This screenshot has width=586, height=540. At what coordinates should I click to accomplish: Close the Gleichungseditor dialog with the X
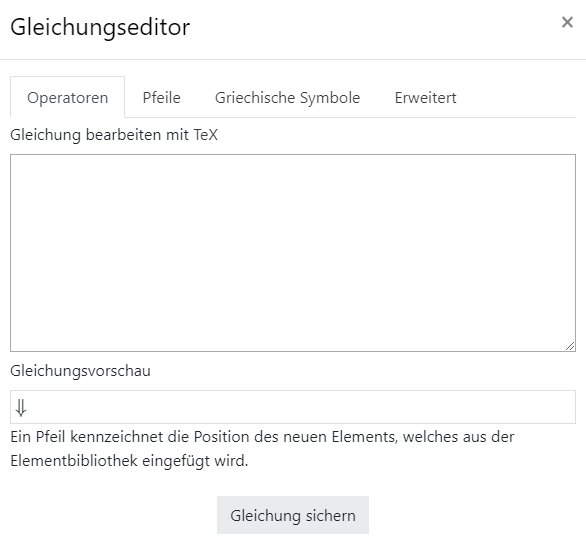point(567,22)
